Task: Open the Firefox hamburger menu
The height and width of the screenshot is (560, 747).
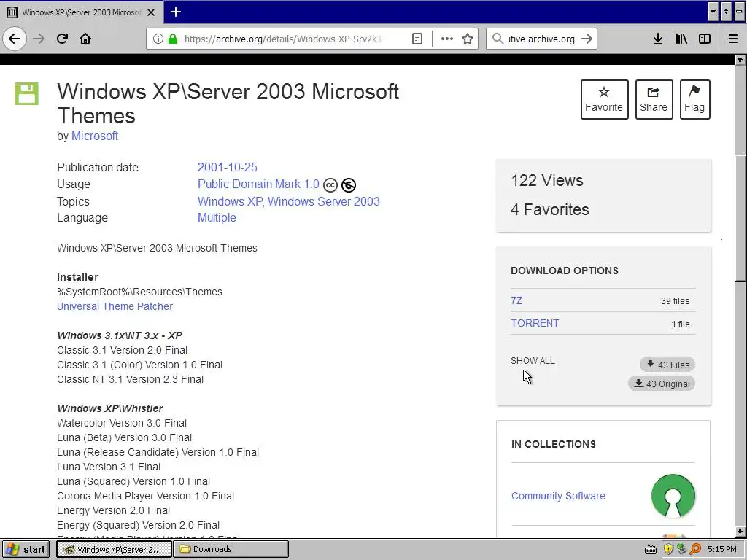Action: tap(733, 39)
